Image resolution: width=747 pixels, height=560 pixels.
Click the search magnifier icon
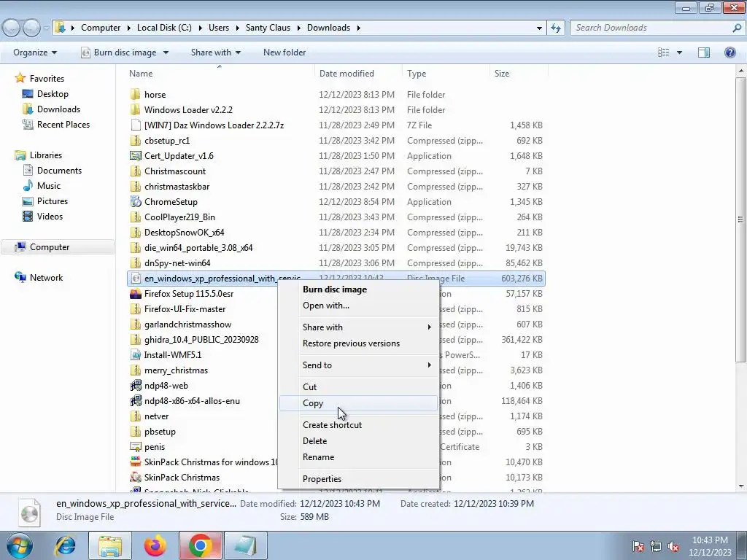coord(737,28)
